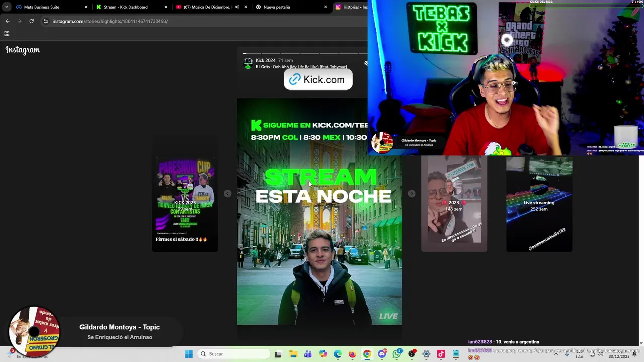The image size is (644, 362).
Task: Open the Kick.com link sticker
Action: (x=318, y=80)
